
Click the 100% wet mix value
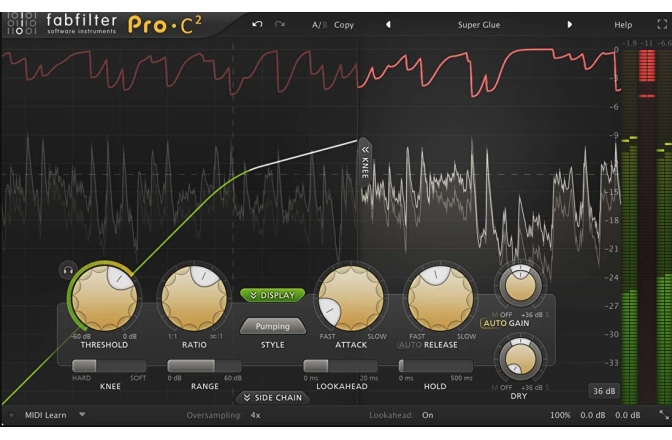[x=560, y=415]
